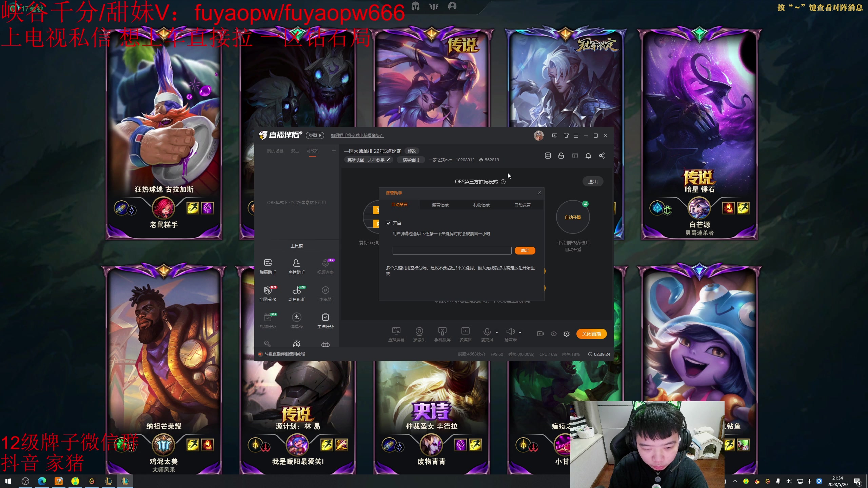Open settings gear next to 关闭直播
Image resolution: width=868 pixels, height=488 pixels.
(x=567, y=334)
